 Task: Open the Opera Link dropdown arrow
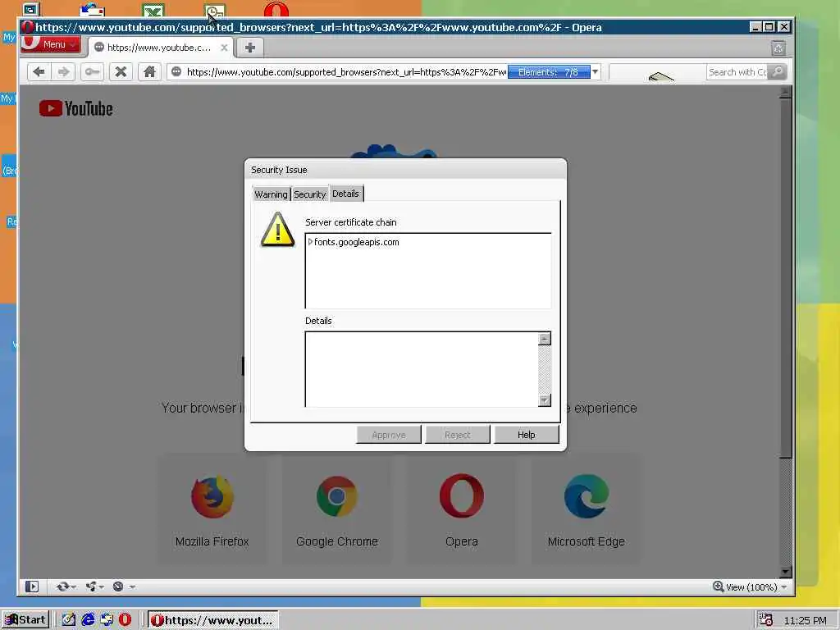point(73,587)
